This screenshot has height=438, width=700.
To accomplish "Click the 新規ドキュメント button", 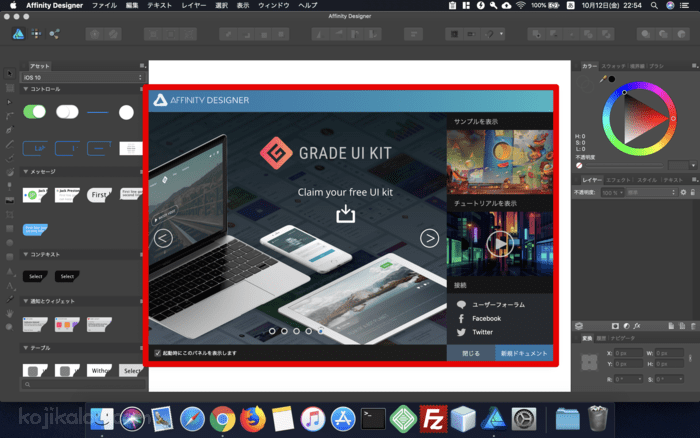I will [x=524, y=353].
